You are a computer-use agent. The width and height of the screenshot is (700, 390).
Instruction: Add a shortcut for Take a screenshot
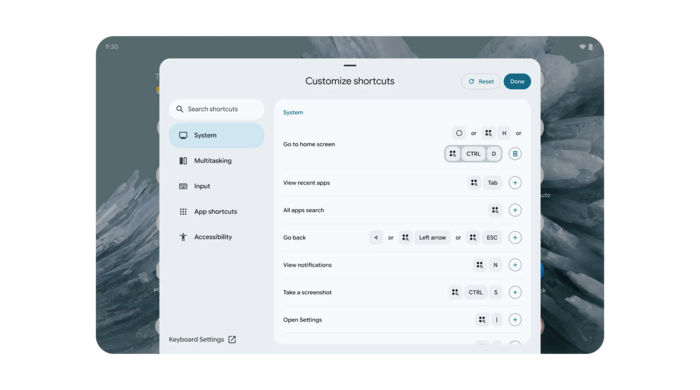coord(515,292)
